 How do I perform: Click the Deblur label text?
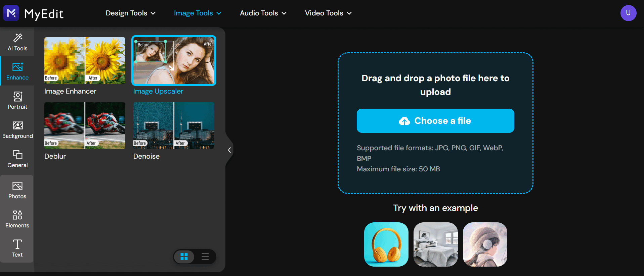pyautogui.click(x=55, y=156)
